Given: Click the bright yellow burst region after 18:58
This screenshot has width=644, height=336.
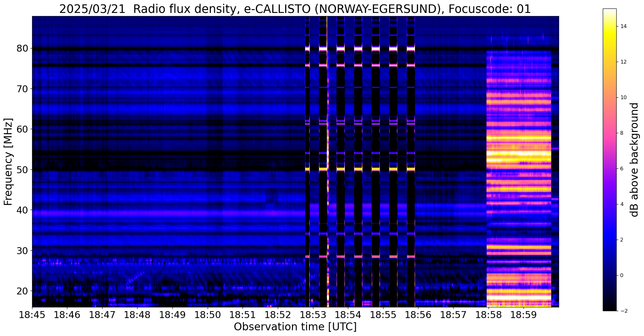Looking at the screenshot, I should 519,179.
